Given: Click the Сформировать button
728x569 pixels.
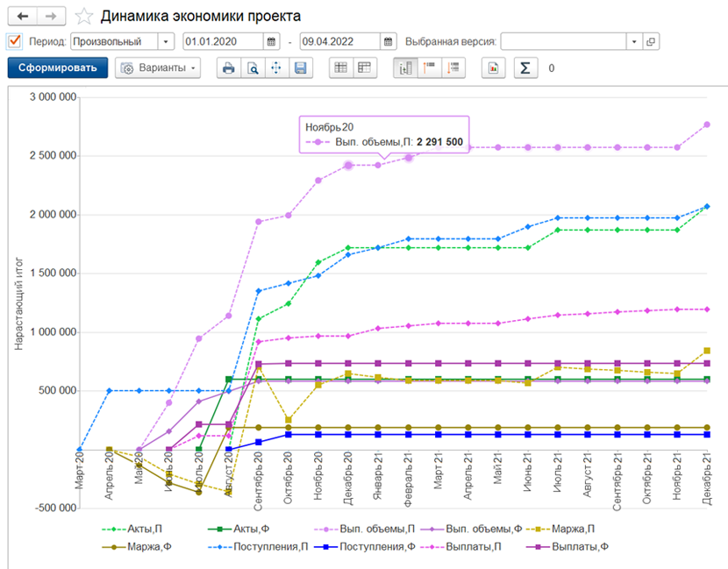Looking at the screenshot, I should click(58, 68).
